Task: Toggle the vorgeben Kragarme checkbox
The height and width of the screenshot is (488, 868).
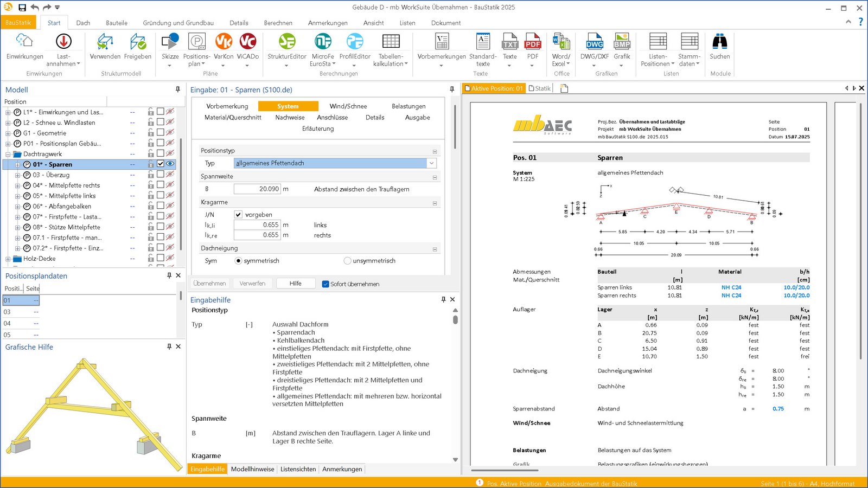Action: pyautogui.click(x=238, y=215)
